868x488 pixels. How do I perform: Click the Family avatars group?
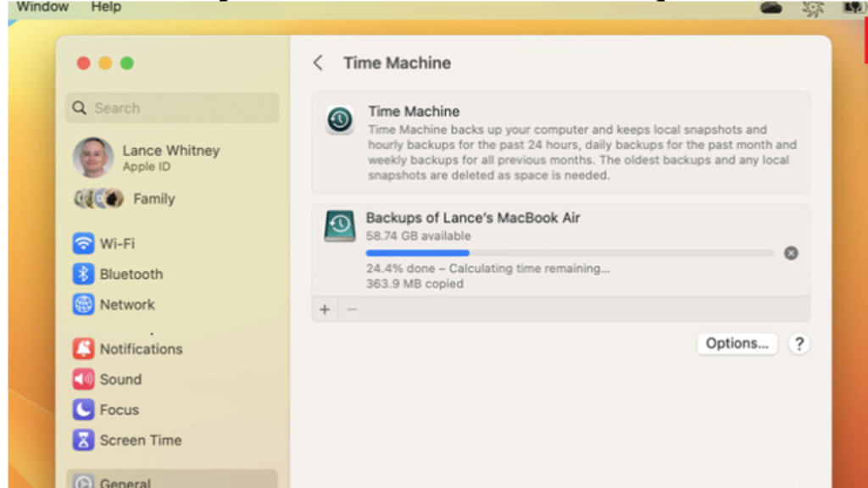point(98,198)
